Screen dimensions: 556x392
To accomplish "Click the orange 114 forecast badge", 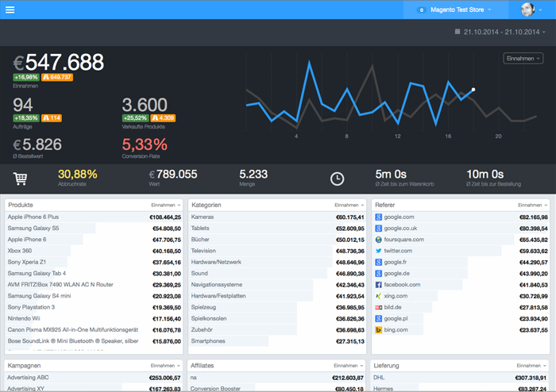I will click(x=52, y=118).
